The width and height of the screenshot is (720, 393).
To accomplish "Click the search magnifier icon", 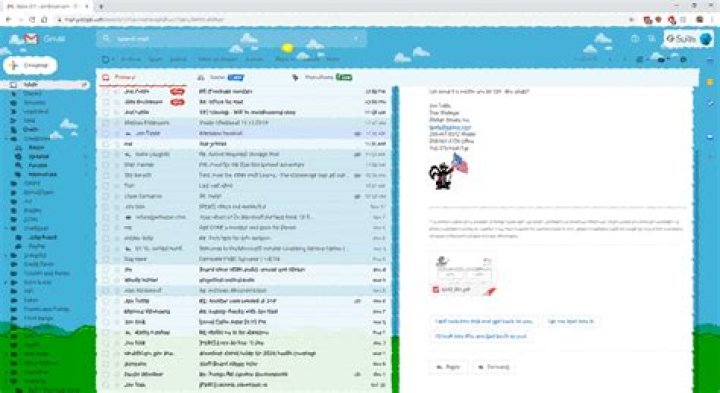I will coord(107,39).
